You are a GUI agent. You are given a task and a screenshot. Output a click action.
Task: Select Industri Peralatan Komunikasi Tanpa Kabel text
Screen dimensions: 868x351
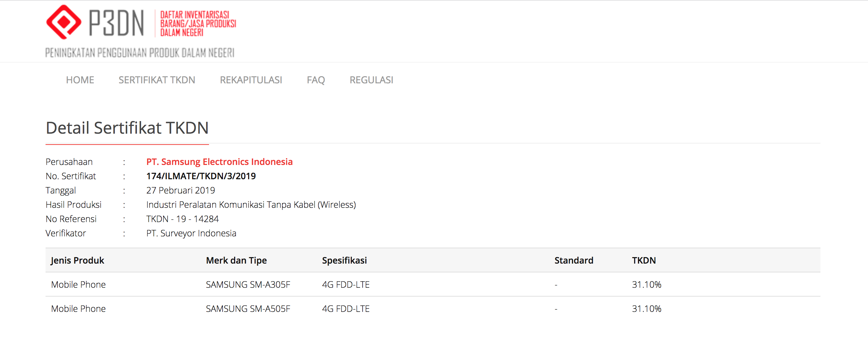(251, 205)
